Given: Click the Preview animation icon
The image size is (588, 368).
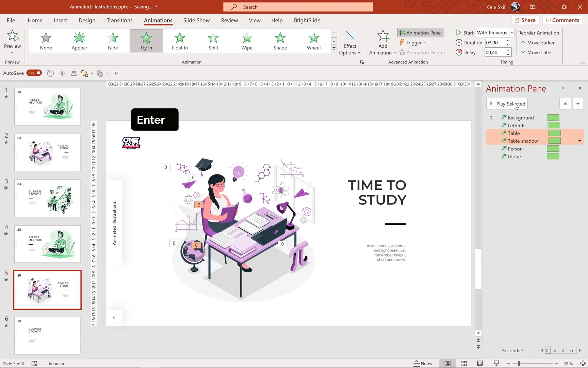Looking at the screenshot, I should (x=13, y=36).
